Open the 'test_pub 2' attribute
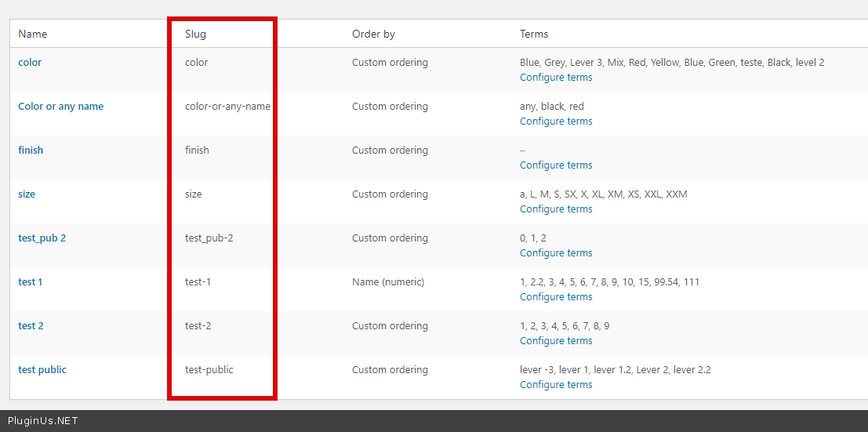The width and height of the screenshot is (868, 432). [x=42, y=238]
